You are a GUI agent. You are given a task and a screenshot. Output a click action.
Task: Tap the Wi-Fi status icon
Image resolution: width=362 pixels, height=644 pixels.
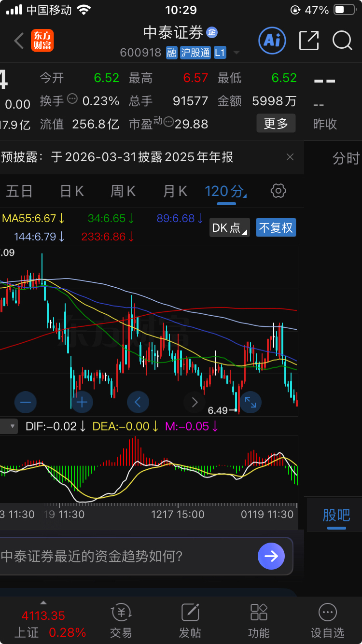point(84,10)
